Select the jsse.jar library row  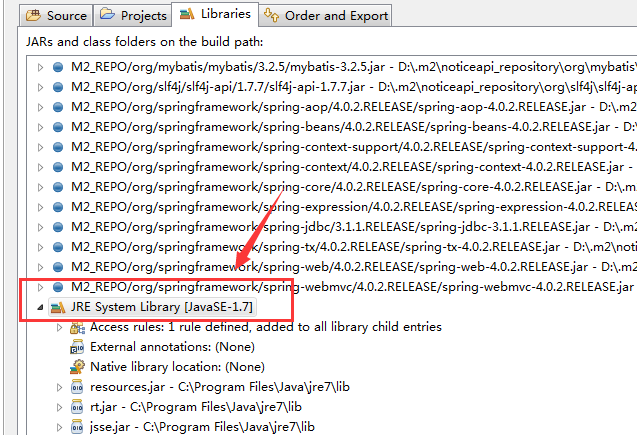(x=202, y=427)
